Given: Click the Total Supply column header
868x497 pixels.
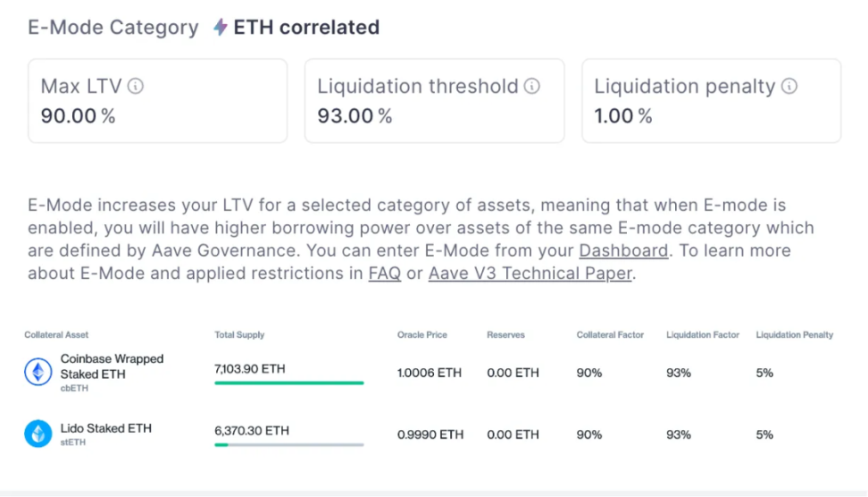Looking at the screenshot, I should coord(239,334).
